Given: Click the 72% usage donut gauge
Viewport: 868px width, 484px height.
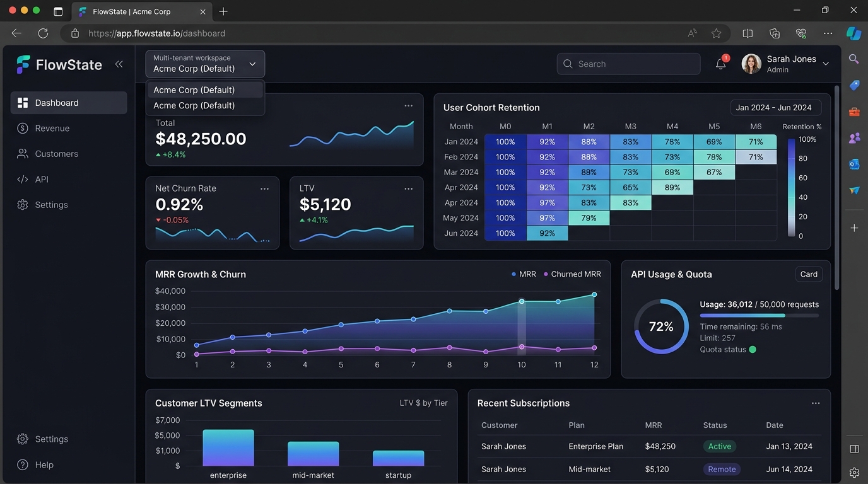Looking at the screenshot, I should pyautogui.click(x=661, y=326).
